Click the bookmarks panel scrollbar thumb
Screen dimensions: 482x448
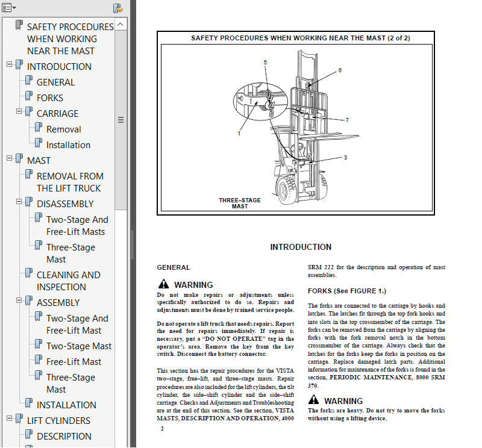pyautogui.click(x=121, y=120)
